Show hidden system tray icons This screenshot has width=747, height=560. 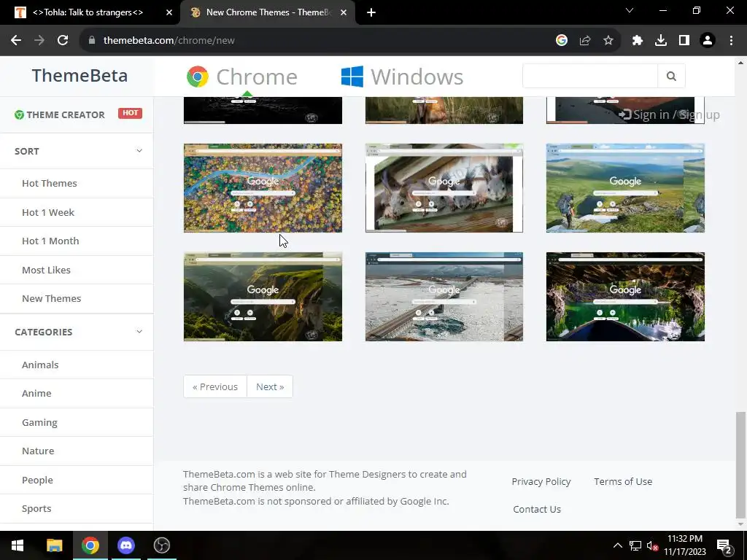617,545
